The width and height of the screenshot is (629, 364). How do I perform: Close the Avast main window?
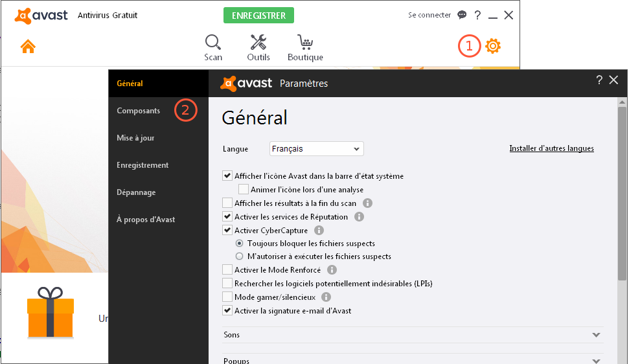pyautogui.click(x=509, y=16)
